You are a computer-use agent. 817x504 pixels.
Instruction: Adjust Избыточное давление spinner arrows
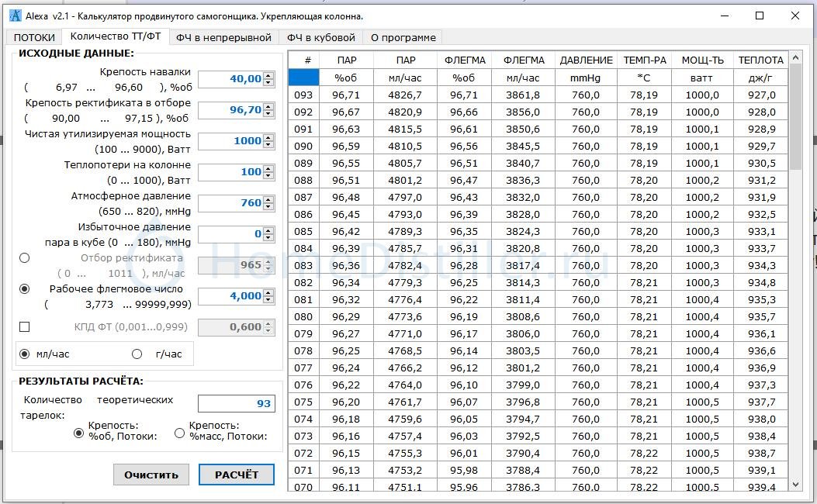(268, 233)
